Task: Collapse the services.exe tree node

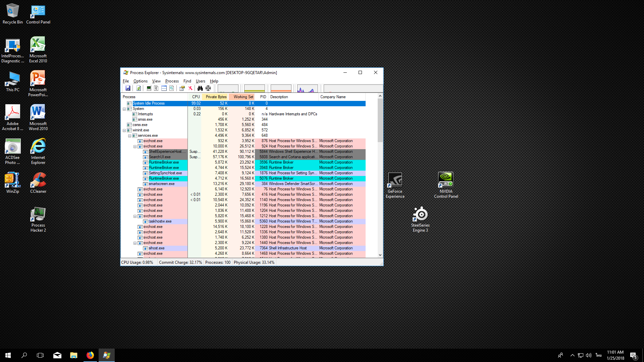Action: (x=129, y=136)
